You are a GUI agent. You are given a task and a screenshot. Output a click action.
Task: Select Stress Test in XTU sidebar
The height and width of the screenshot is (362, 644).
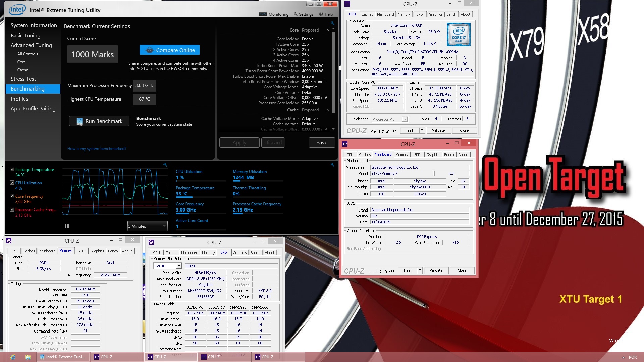pos(23,79)
